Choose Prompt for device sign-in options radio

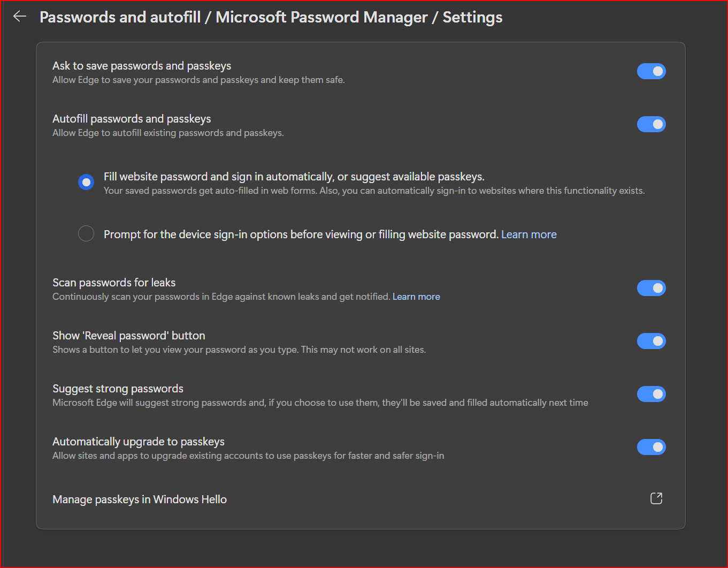coord(86,233)
